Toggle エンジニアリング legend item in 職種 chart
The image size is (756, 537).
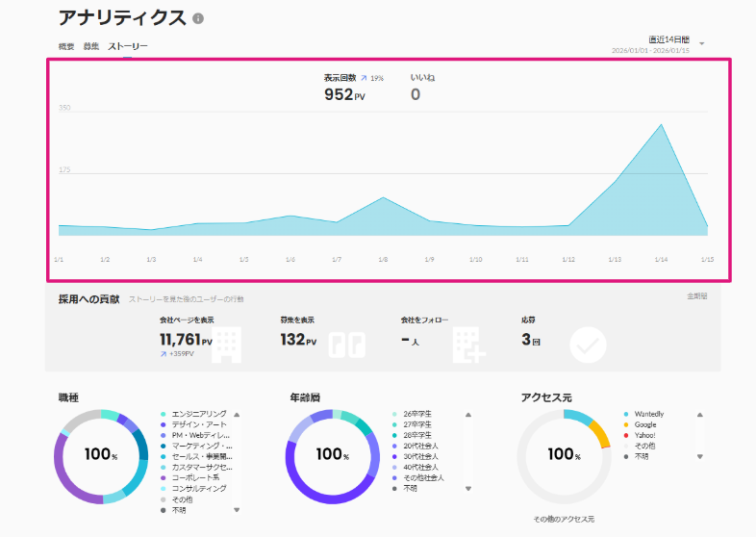pyautogui.click(x=198, y=414)
